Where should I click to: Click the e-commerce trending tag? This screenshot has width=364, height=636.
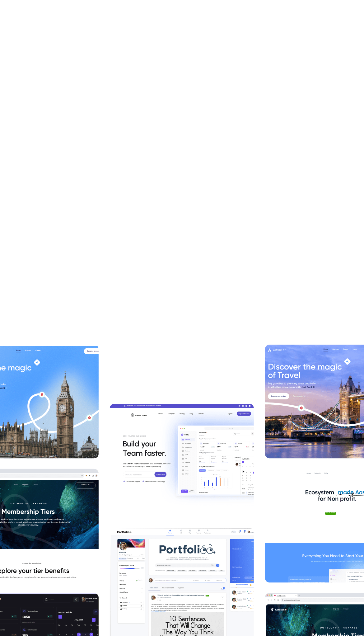point(182,571)
